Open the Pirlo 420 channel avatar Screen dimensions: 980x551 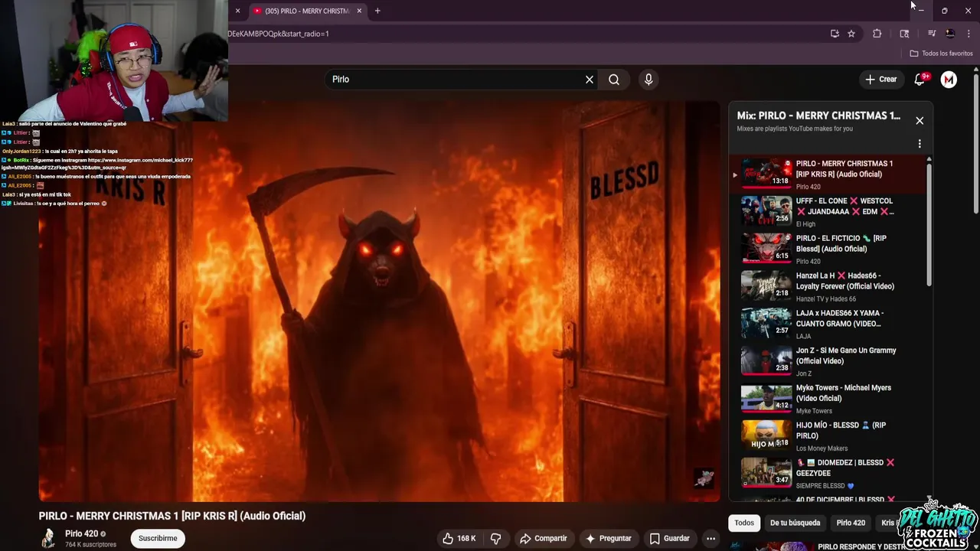click(48, 538)
